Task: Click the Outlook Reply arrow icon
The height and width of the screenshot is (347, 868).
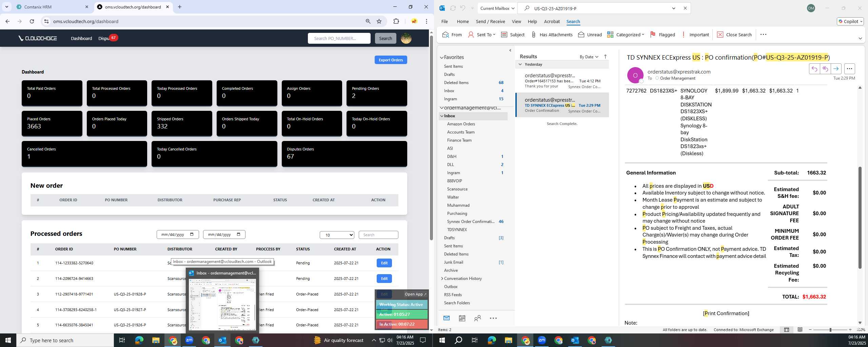Action: click(x=814, y=69)
